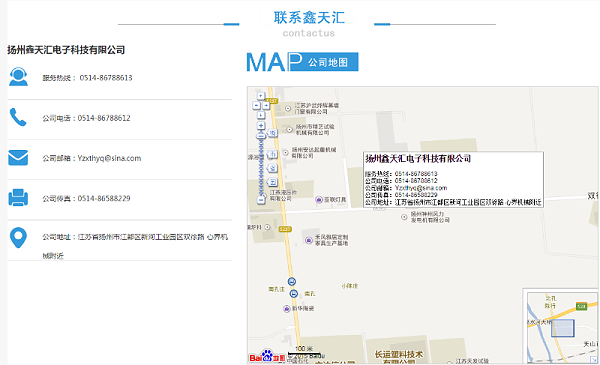The image size is (600, 365).
Task: Click the Baidu map logo
Action: pos(267,357)
